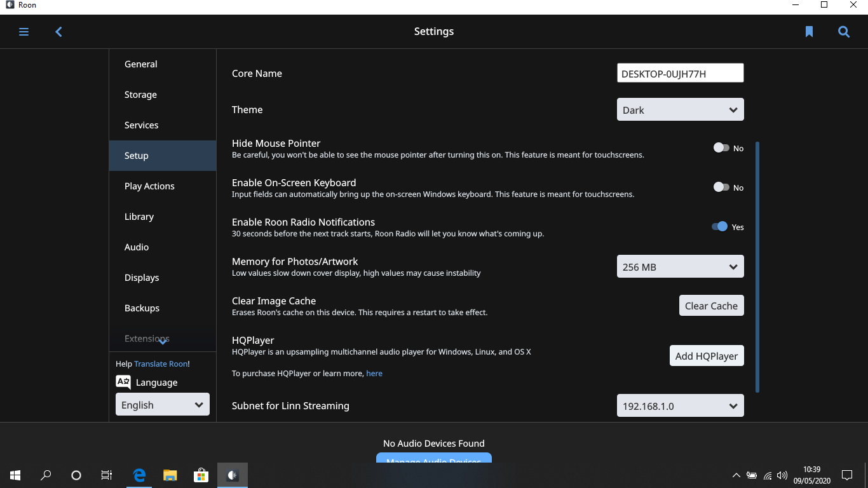The height and width of the screenshot is (488, 868).
Task: Open Cortana from the taskbar
Action: [76, 475]
